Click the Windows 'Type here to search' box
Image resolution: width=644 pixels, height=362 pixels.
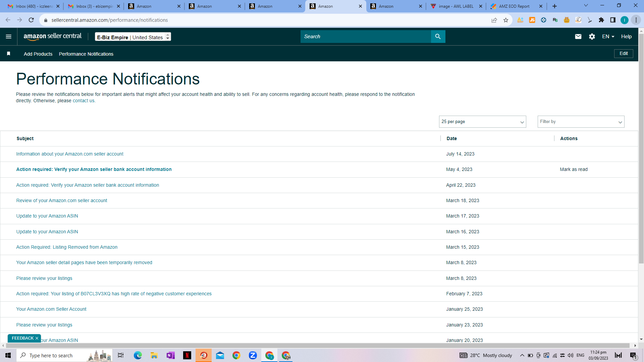tap(64, 355)
